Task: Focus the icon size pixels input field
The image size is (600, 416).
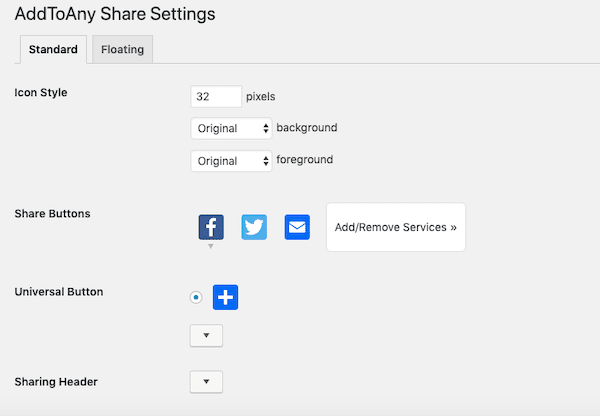Action: [x=216, y=96]
